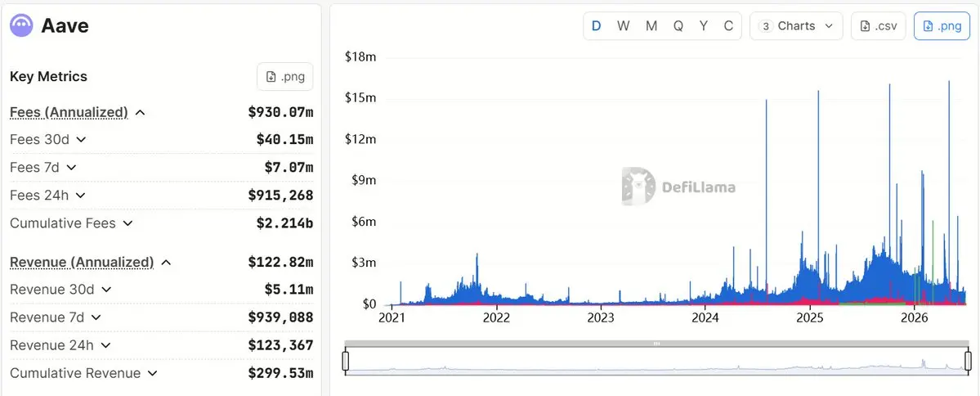Screen dimensions: 980x396
Task: Click the center grip of range bar
Action: point(656,344)
